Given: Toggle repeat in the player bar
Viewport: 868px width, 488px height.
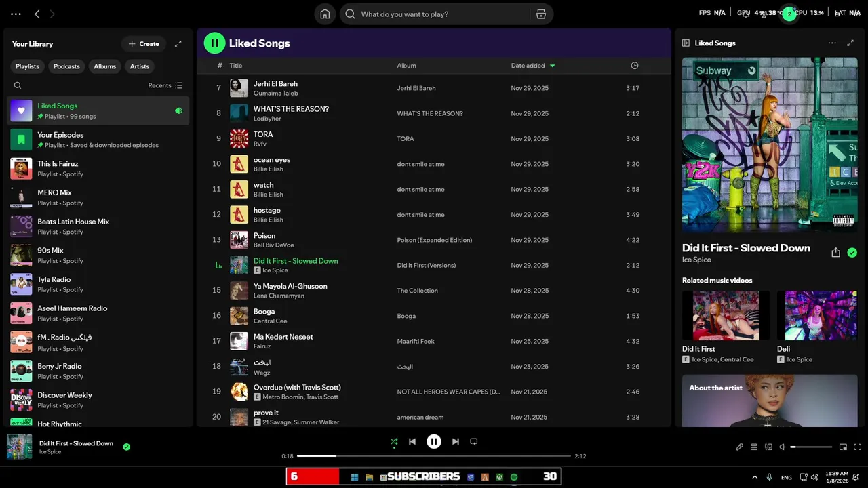Looking at the screenshot, I should coord(474,441).
